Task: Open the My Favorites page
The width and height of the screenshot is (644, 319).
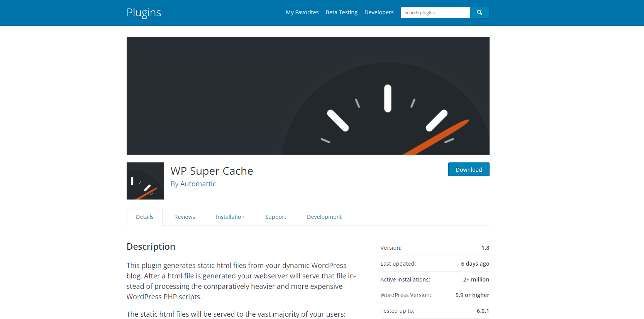Action: [302, 12]
